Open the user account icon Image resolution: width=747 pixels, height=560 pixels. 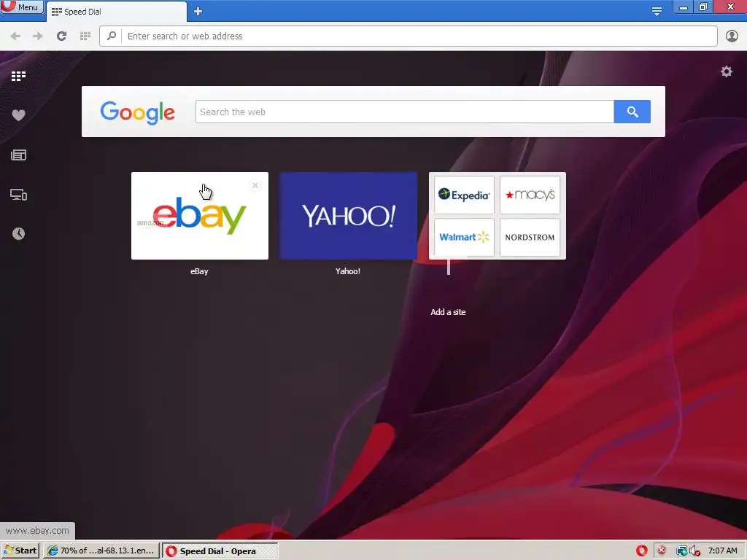tap(732, 36)
